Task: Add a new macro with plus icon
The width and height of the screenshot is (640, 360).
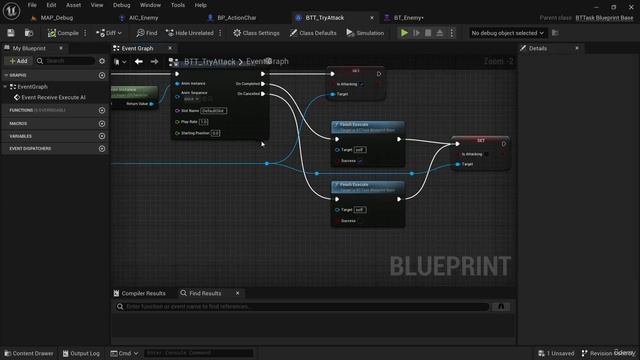Action: click(x=102, y=123)
